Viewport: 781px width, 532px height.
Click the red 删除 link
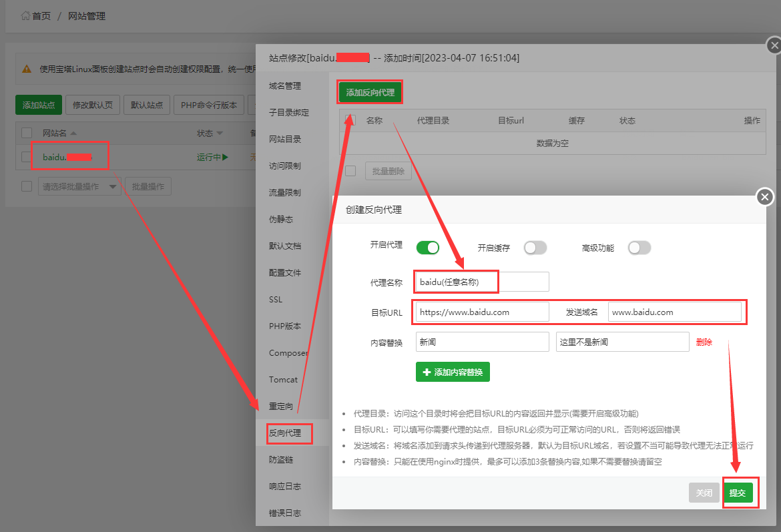(x=704, y=342)
